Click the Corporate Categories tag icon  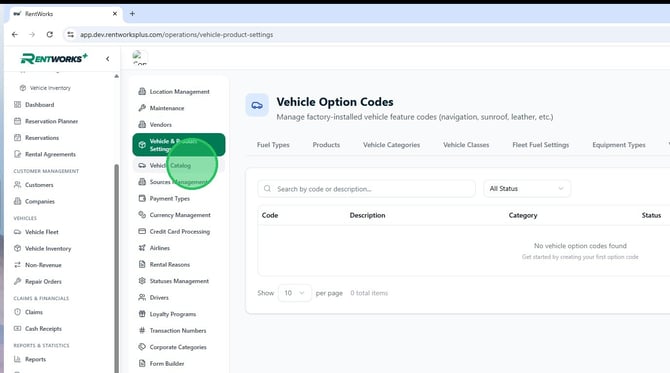click(x=142, y=347)
